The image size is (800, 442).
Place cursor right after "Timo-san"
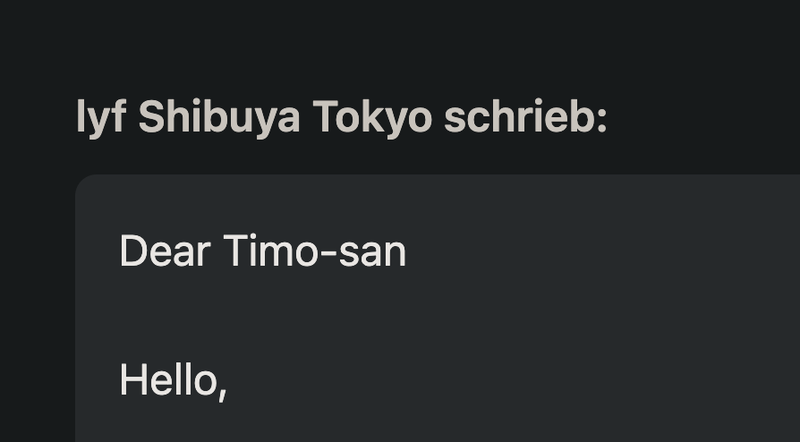(x=408, y=251)
